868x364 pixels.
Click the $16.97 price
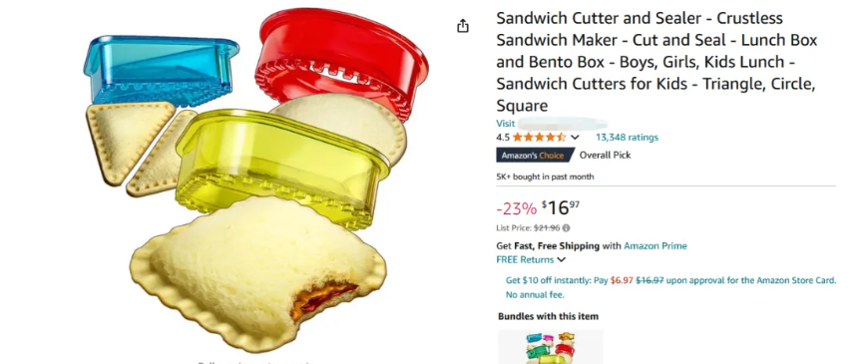[561, 208]
